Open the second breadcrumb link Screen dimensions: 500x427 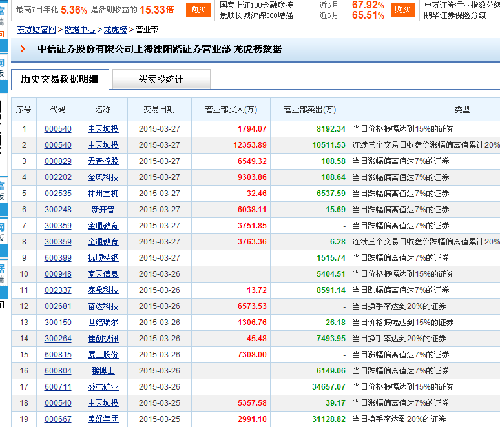pyautogui.click(x=80, y=30)
